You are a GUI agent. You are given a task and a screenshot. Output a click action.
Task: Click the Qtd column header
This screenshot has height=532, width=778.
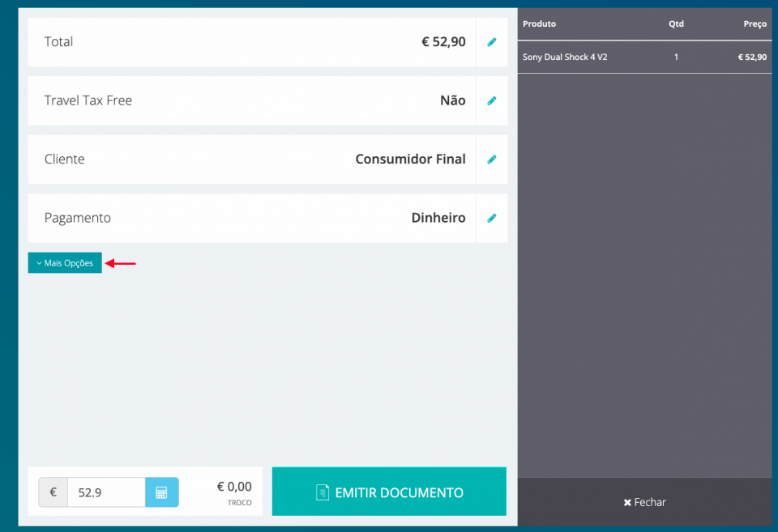(676, 24)
